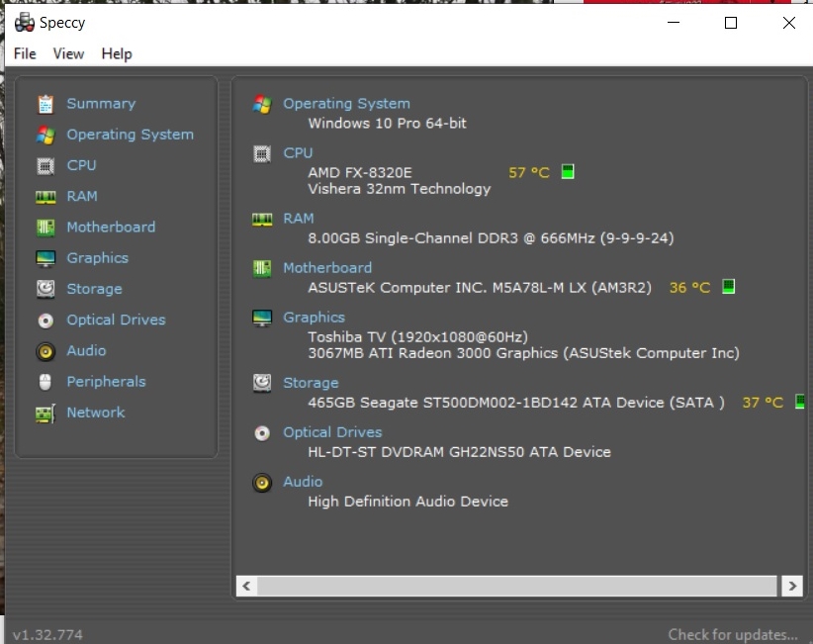Viewport: 813px width, 644px height.
Task: Click the Motherboard heading link in summary
Action: coord(327,268)
